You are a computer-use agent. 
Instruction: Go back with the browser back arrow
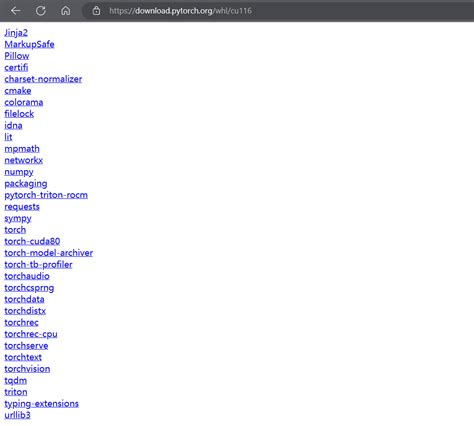(15, 11)
